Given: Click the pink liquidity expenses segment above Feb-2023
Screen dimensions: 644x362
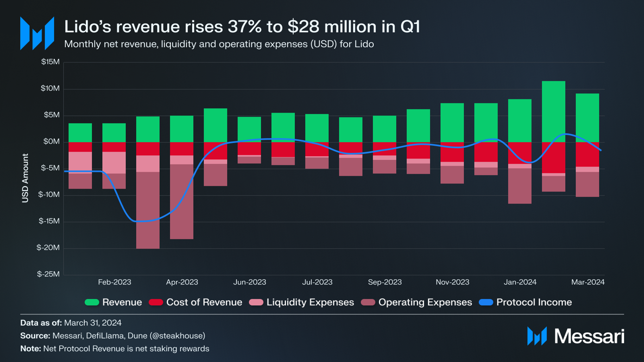Looking at the screenshot, I should tap(114, 163).
